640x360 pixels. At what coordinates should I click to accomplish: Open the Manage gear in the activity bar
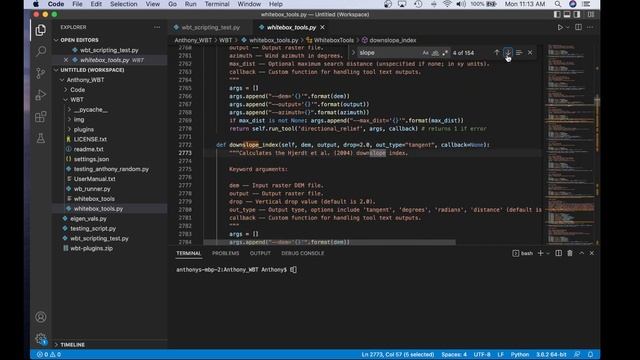40,338
